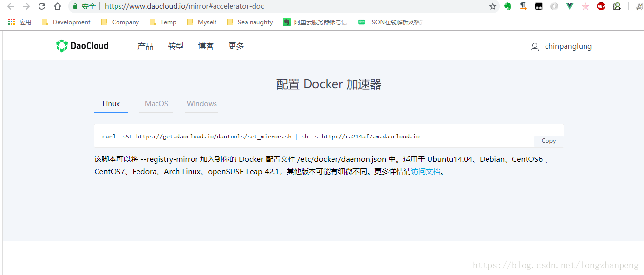Open the Temp bookmarks folder

163,22
